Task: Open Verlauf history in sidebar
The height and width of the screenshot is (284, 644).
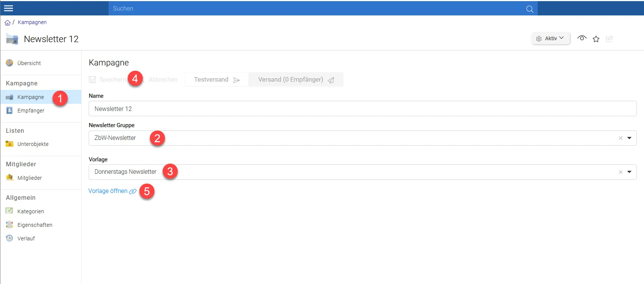Action: pos(41,238)
